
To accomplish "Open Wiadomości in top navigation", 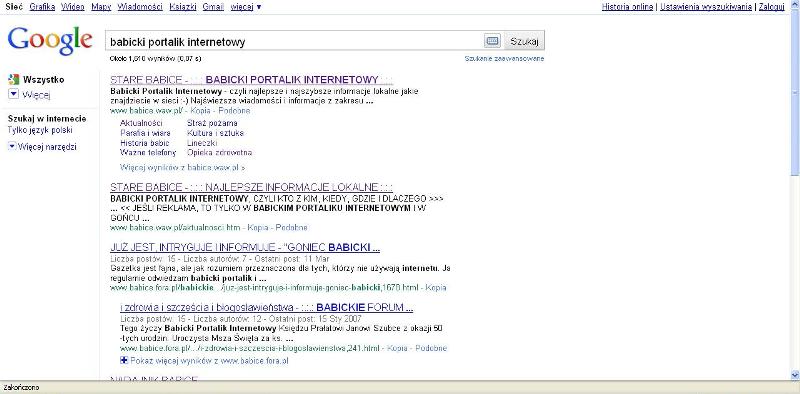I will coord(140,7).
